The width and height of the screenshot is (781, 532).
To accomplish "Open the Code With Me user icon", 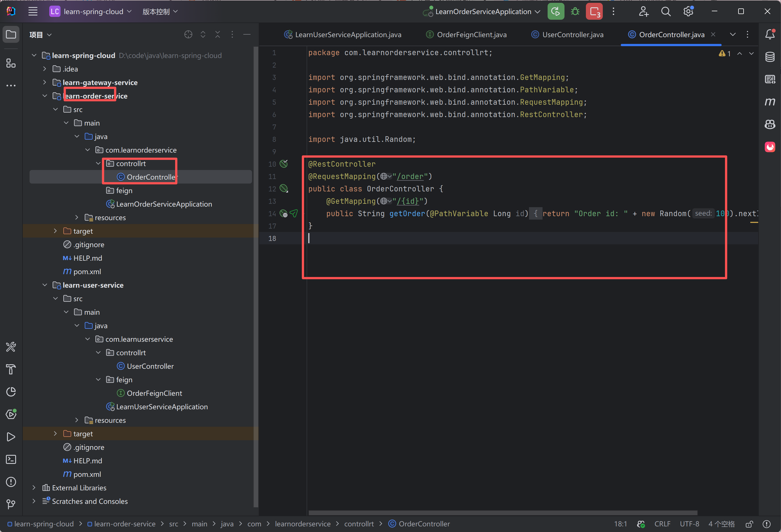I will (644, 12).
